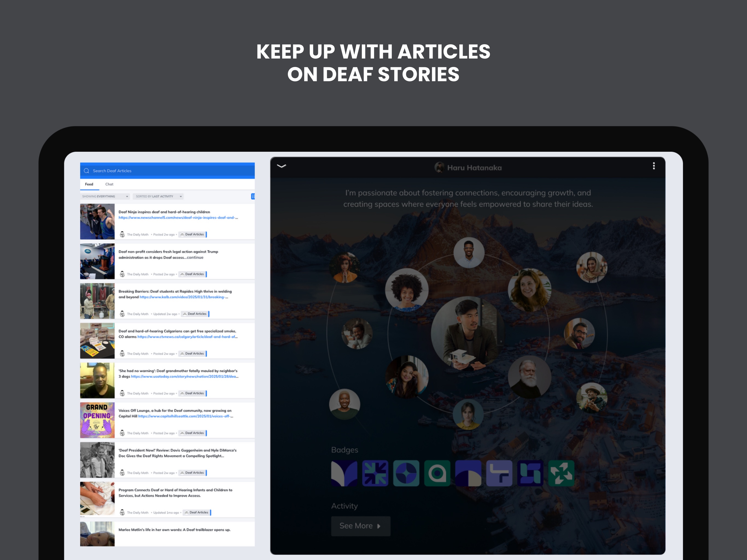
Task: Continue reading the Trump administration article
Action: click(x=195, y=257)
